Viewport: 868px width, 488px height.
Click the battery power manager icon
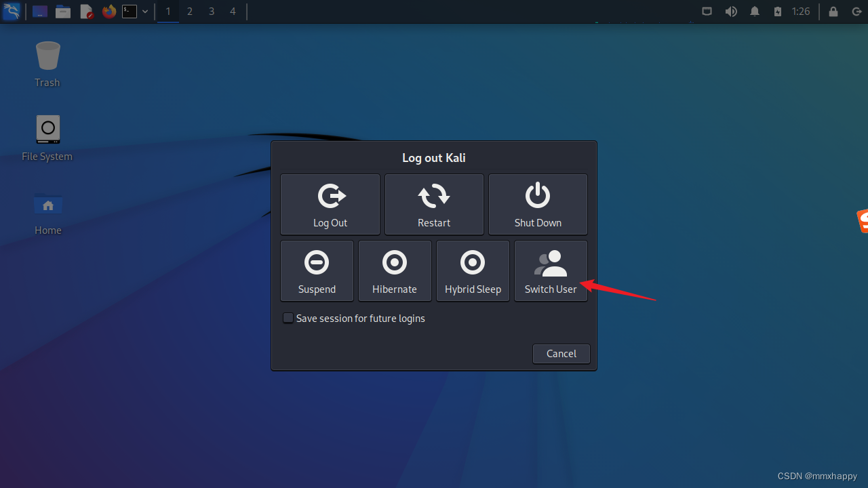tap(778, 12)
